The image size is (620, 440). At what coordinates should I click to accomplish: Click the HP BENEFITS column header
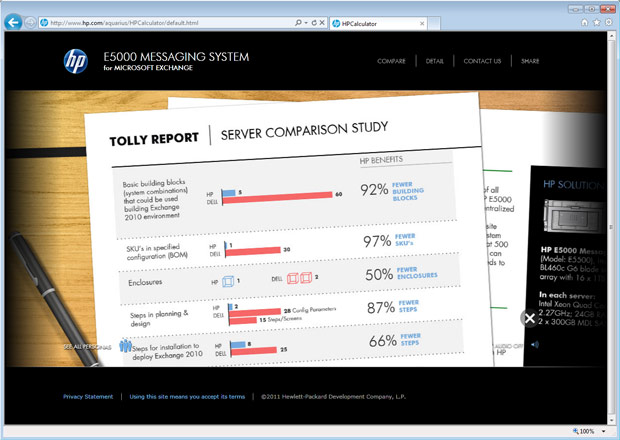pyautogui.click(x=381, y=160)
